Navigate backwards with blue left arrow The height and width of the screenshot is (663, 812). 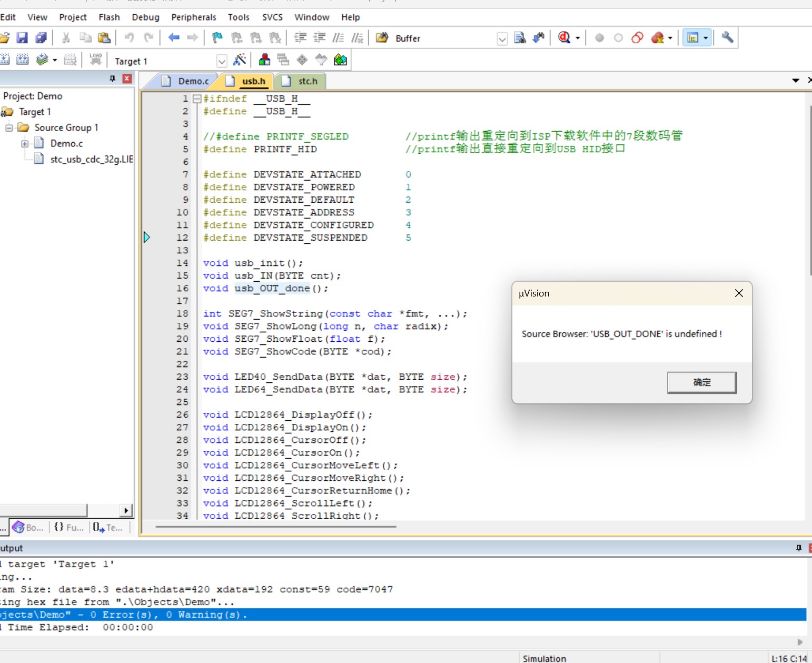[174, 37]
